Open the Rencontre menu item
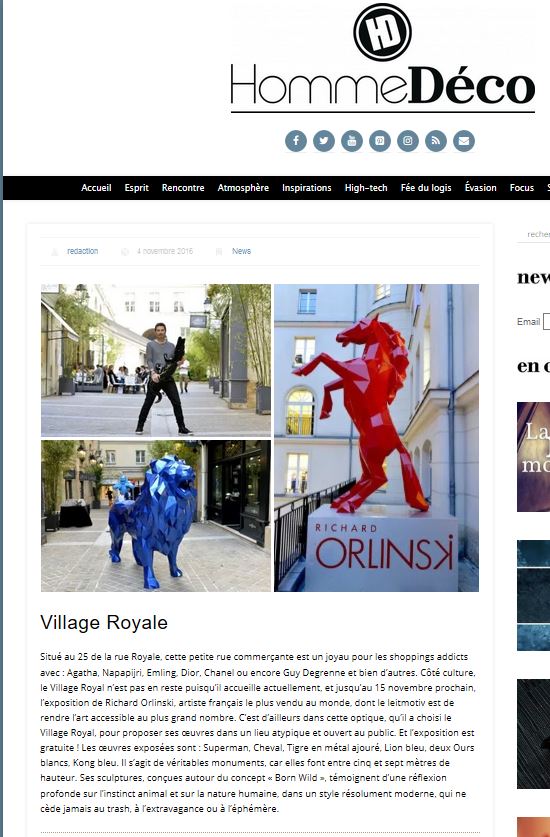 click(x=183, y=188)
